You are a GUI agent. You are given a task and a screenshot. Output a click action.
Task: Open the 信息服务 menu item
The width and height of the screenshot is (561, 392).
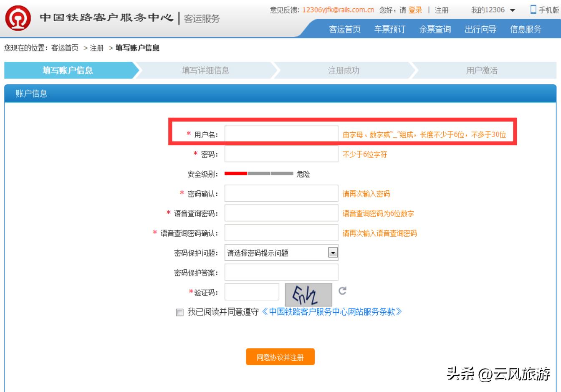526,29
